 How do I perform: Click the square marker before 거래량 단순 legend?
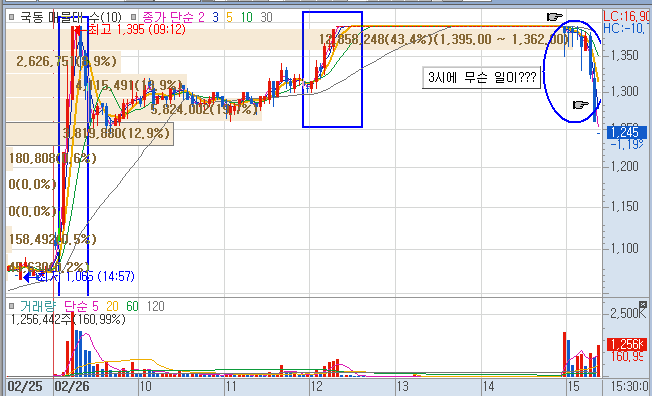[11, 307]
